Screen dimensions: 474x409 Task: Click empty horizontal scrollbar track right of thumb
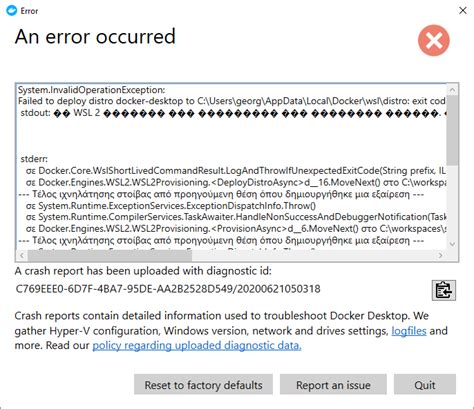[x=313, y=255]
